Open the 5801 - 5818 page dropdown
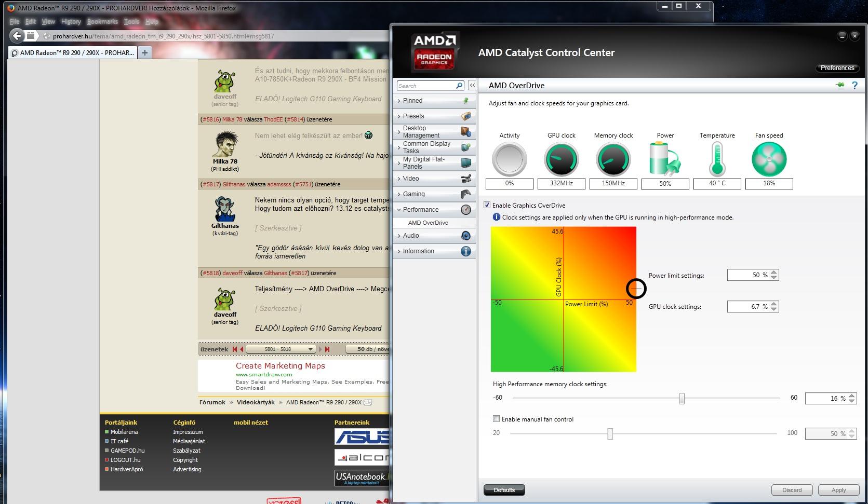This screenshot has width=868, height=504. (x=281, y=349)
